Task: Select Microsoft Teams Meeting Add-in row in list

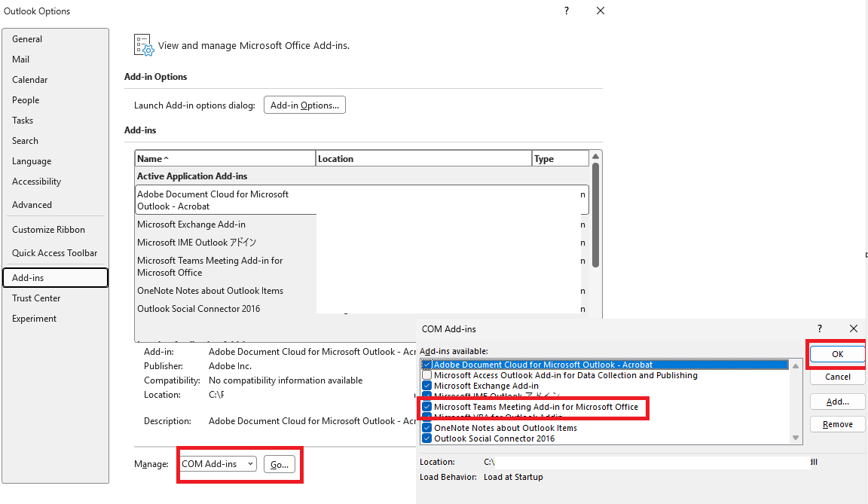Action: (x=362, y=266)
